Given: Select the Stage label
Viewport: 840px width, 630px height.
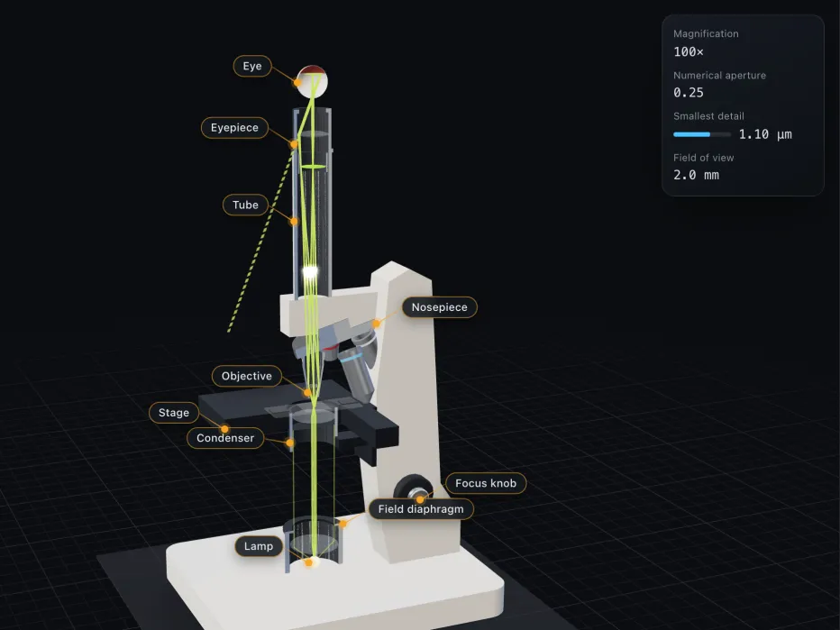Looking at the screenshot, I should 174,413.
